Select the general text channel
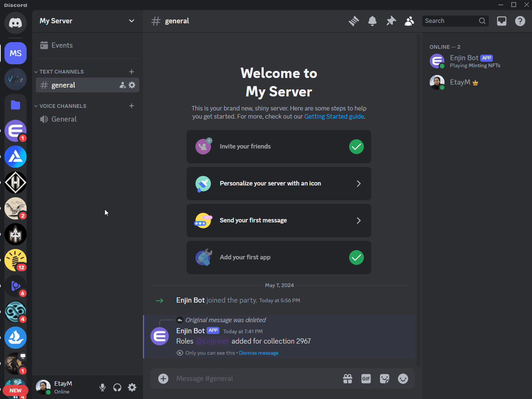Image resolution: width=532 pixels, height=399 pixels. [87, 85]
